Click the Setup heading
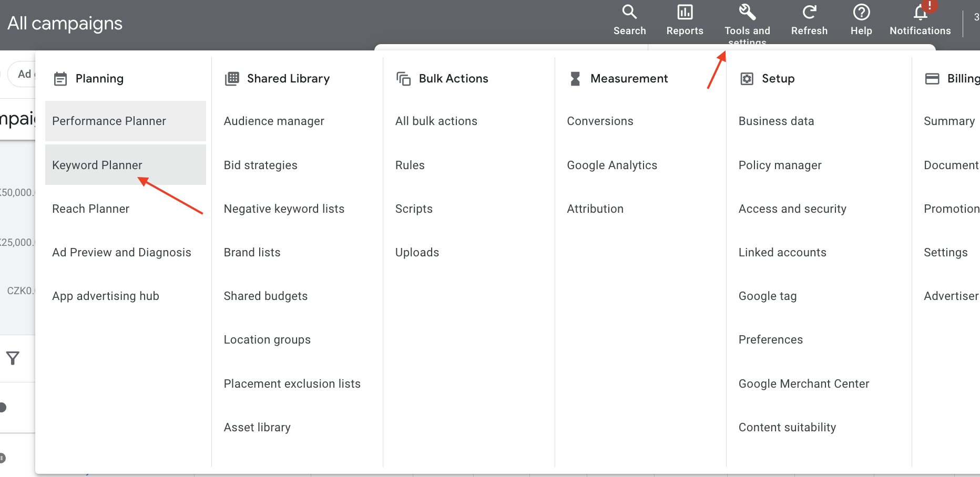Image resolution: width=980 pixels, height=477 pixels. pyautogui.click(x=778, y=79)
